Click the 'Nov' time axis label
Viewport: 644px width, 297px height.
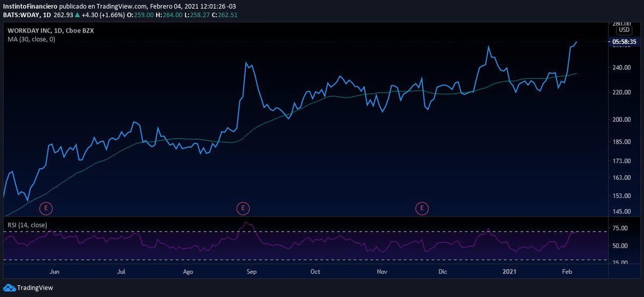[382, 272]
